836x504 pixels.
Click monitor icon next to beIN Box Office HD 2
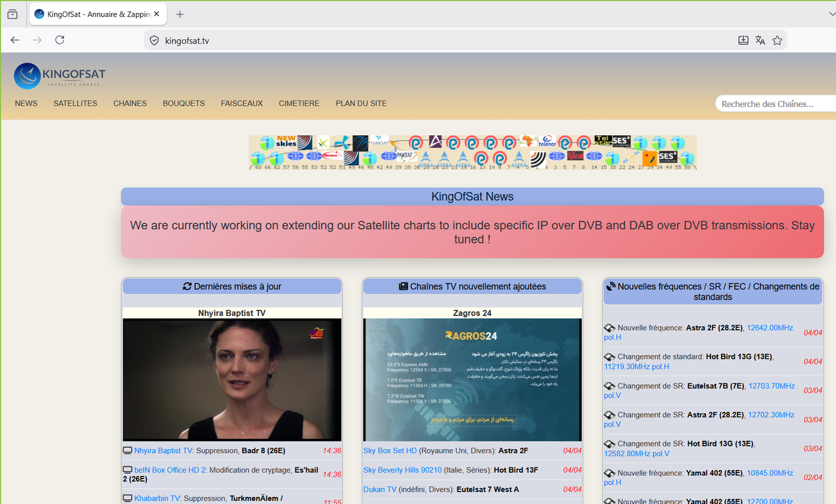[127, 470]
